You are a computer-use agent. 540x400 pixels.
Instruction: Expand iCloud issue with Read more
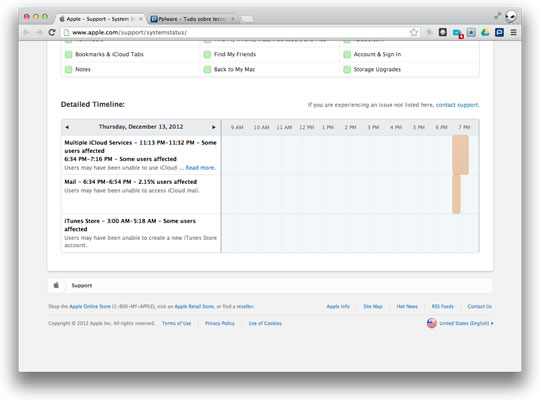(x=200, y=168)
